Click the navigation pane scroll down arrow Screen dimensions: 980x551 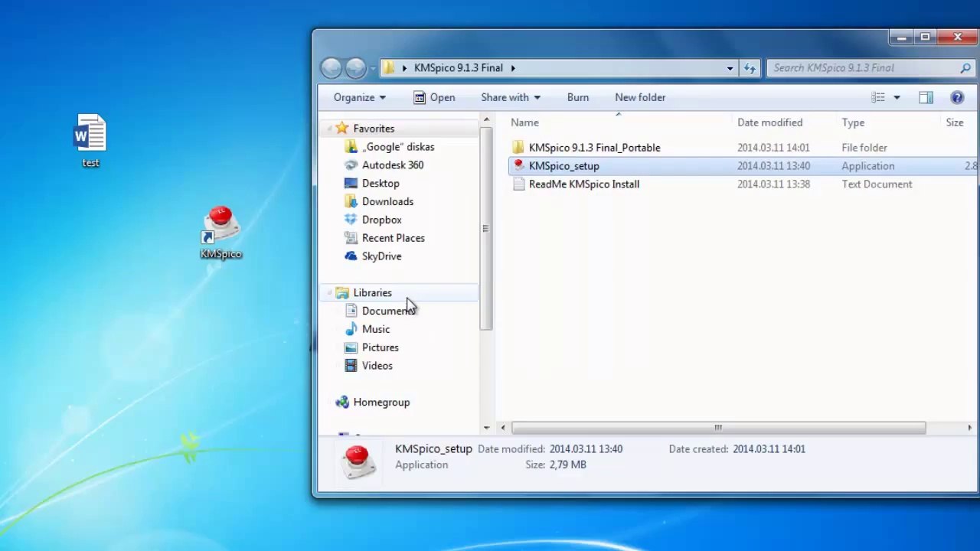point(486,428)
